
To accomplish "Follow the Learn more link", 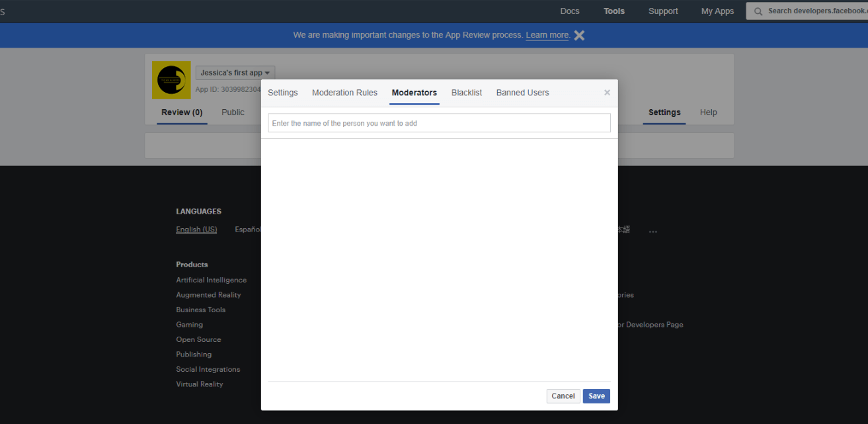I will [547, 35].
